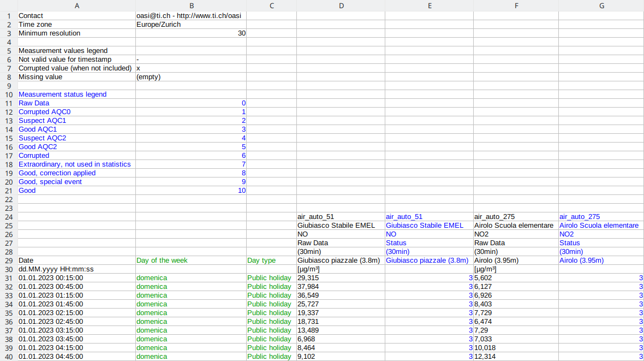Select NO2 value 8,403
Image resolution: width=644 pixels, height=361 pixels.
[516, 304]
